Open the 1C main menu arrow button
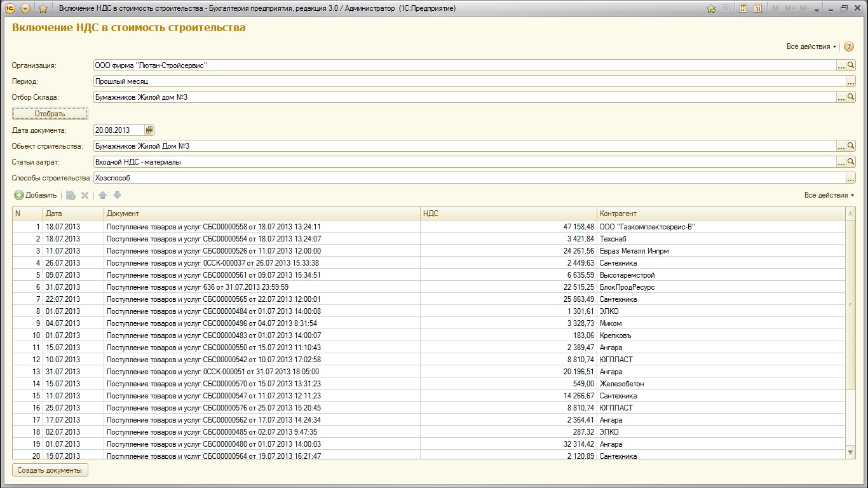This screenshot has width=868, height=488. coord(25,8)
